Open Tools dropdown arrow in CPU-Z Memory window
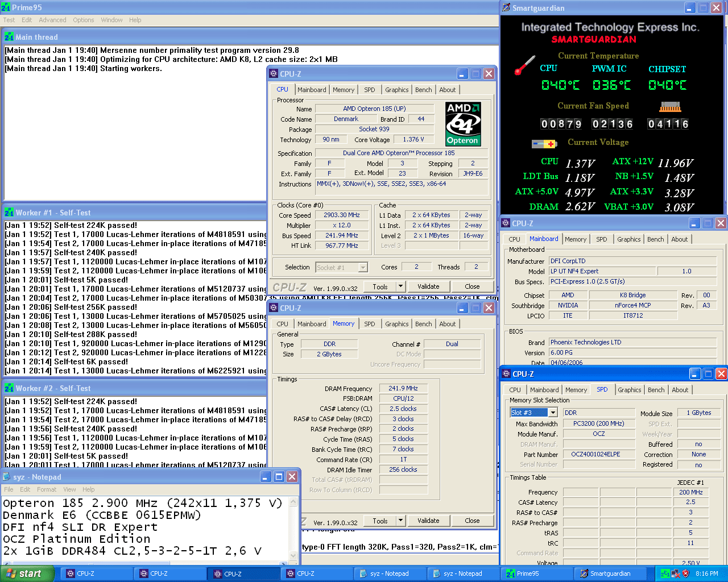The height and width of the screenshot is (582, 728). point(400,521)
